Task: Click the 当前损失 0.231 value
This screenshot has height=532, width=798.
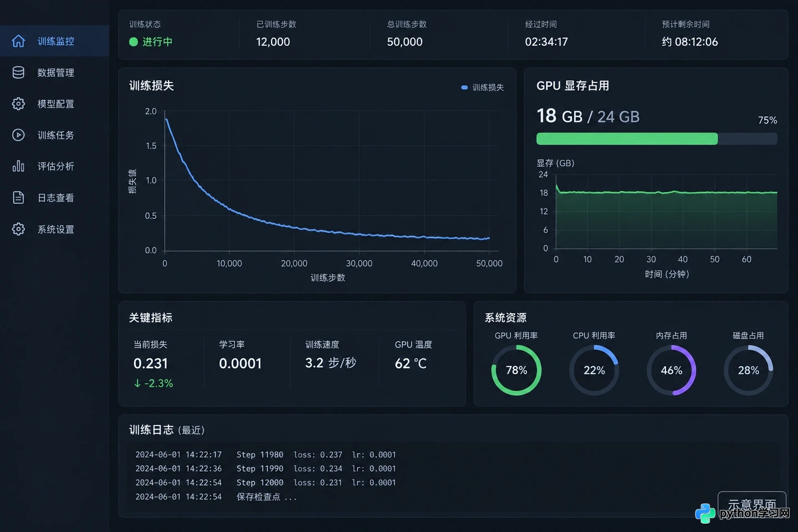Action: point(151,364)
